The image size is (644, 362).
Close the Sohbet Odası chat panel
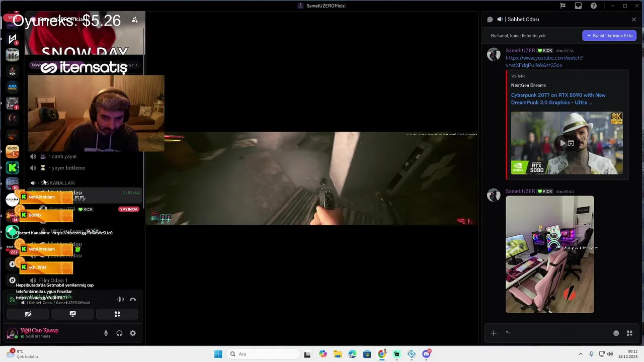click(634, 20)
